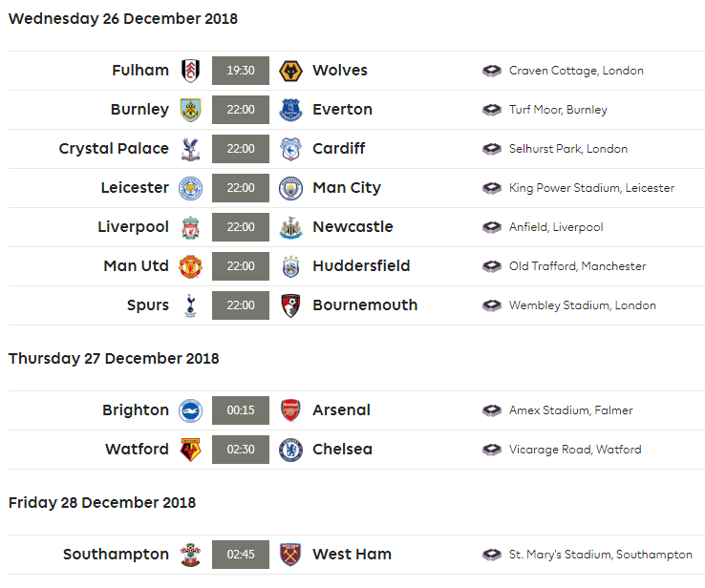Viewport: 705px width, 588px height.
Task: Select the West Ham crest
Action: (290, 555)
